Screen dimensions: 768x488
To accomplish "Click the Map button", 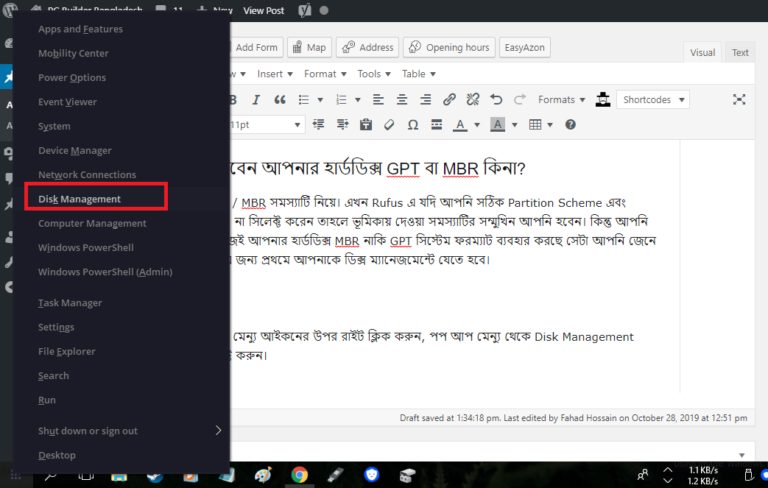I will 309,48.
